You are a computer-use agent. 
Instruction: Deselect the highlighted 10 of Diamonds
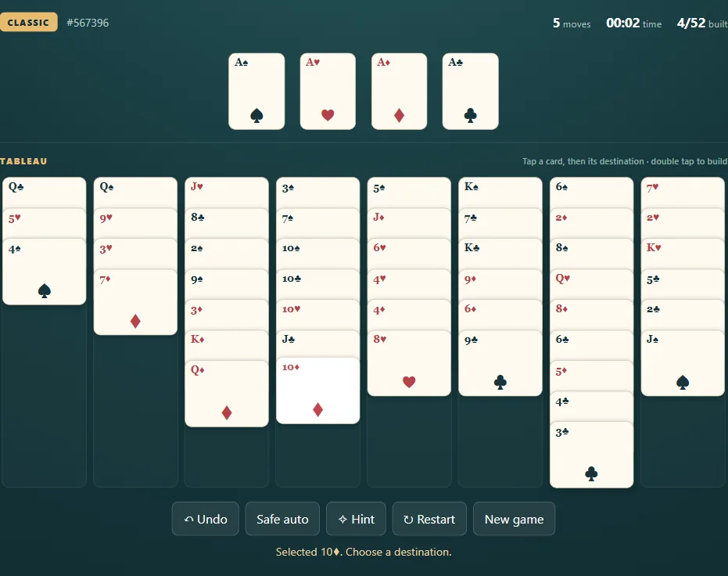point(318,391)
